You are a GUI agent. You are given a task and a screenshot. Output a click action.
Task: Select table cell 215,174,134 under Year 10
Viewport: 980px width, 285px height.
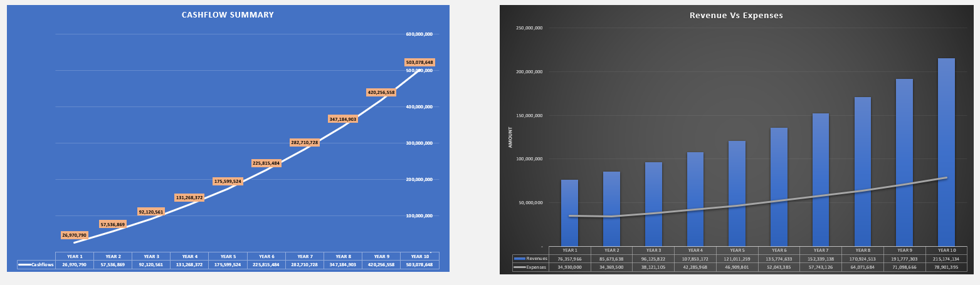946,258
